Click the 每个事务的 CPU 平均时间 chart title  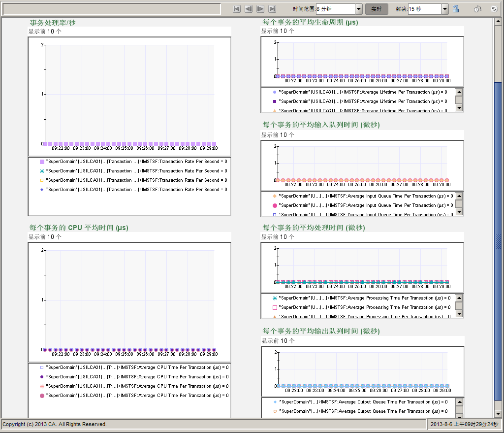(79, 228)
